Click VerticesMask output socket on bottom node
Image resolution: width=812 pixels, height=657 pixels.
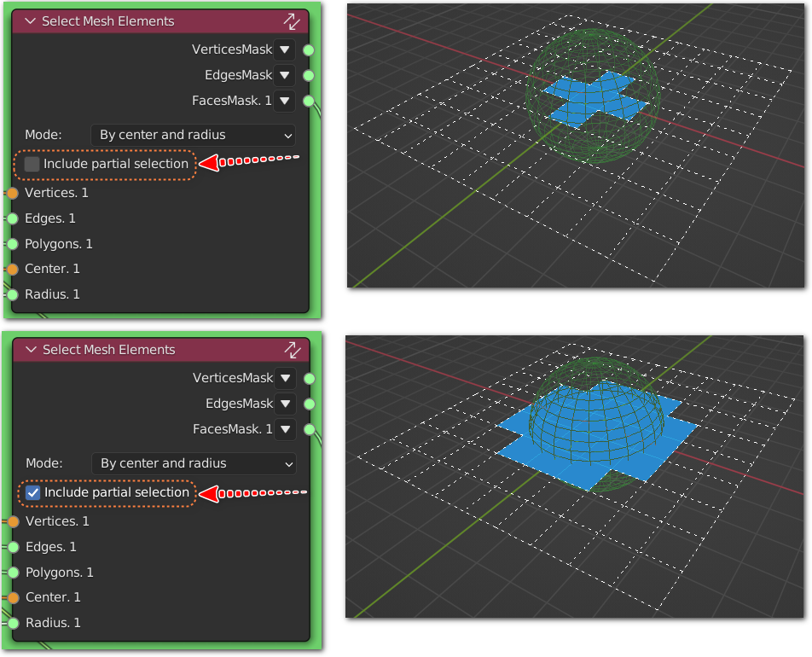coord(310,379)
